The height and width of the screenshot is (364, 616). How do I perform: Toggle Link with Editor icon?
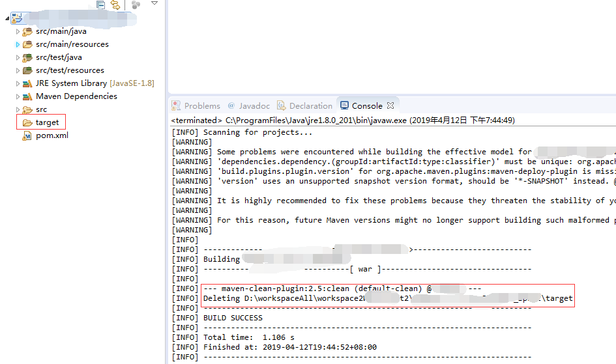tap(115, 5)
